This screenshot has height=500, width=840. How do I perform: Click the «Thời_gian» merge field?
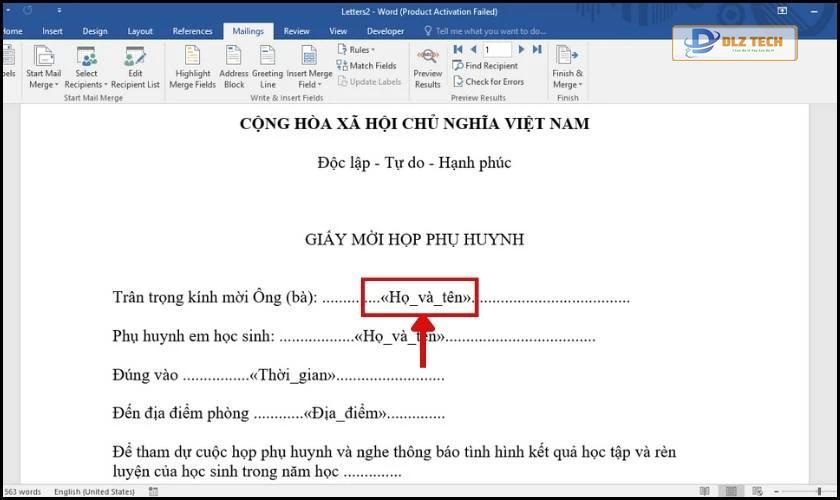tap(292, 375)
